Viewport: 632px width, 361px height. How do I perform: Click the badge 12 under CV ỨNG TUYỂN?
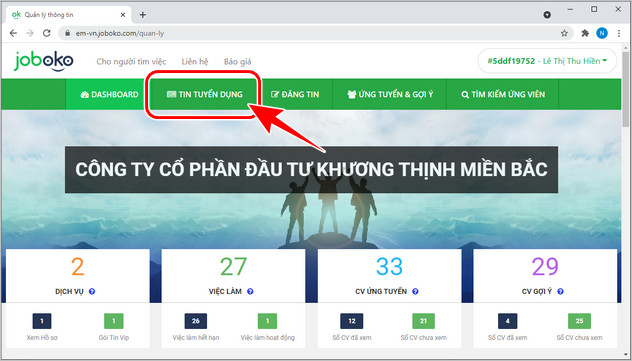pyautogui.click(x=352, y=321)
